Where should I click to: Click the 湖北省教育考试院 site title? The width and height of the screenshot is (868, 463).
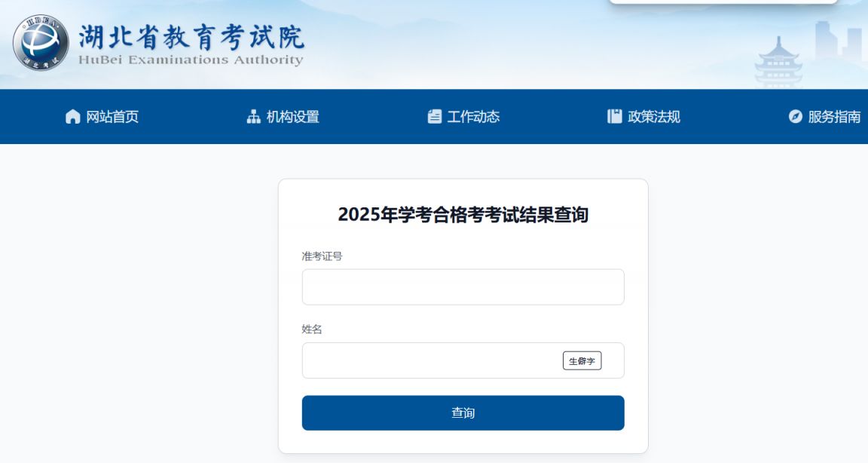pyautogui.click(x=191, y=35)
